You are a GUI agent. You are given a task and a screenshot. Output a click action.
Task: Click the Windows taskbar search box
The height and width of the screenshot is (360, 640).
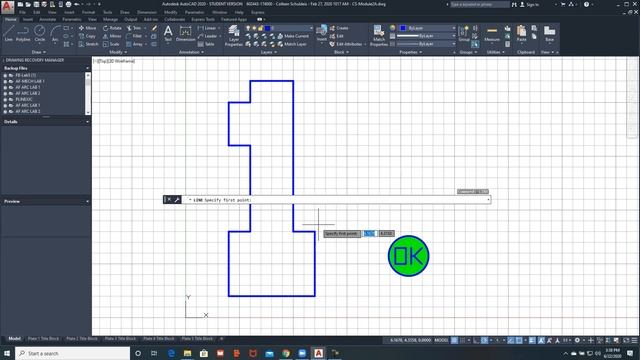coord(73,353)
